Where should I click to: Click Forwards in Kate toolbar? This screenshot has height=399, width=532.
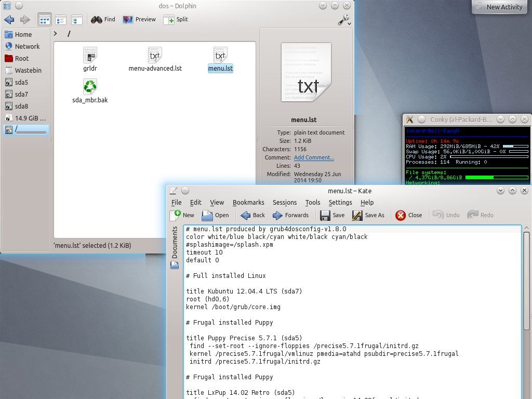coord(291,215)
